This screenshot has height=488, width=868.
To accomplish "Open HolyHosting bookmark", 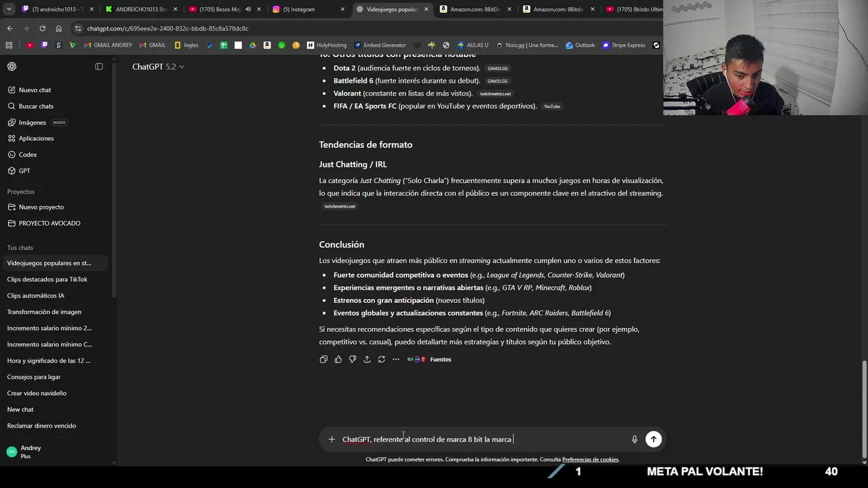I will [327, 45].
